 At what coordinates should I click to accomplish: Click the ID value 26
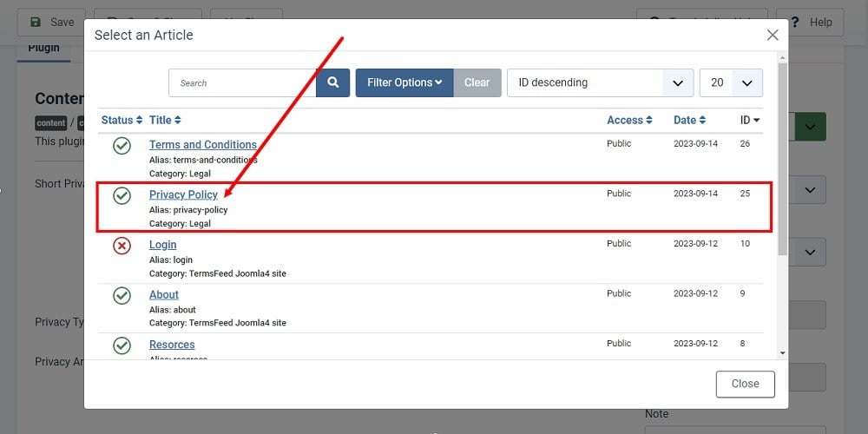coord(745,143)
